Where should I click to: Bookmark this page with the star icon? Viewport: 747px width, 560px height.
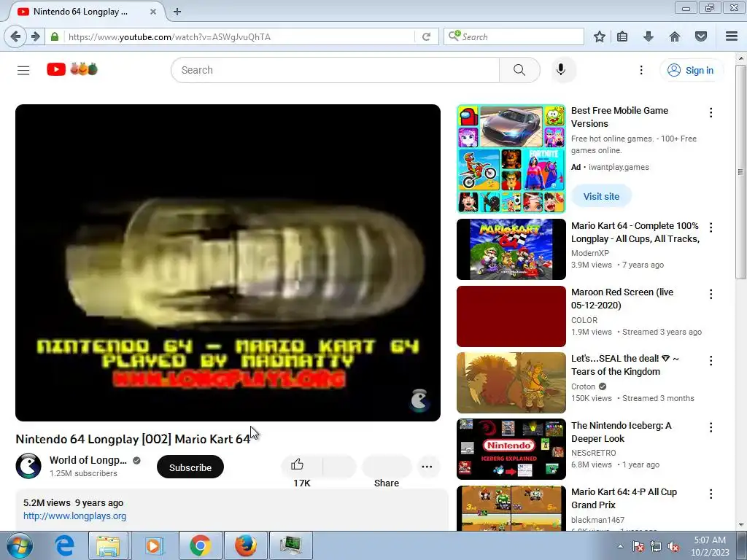point(600,36)
